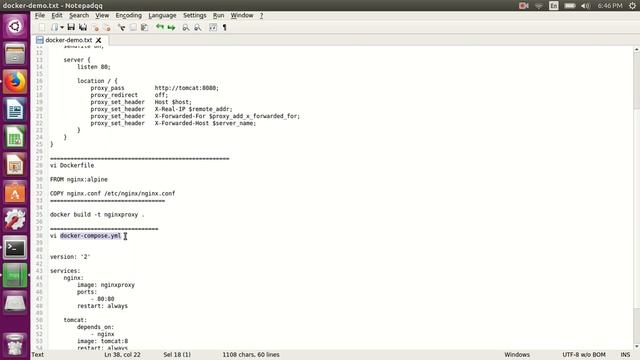Toggle show all characters pilcrow icon
Screen dimensions: 640x360
click(x=224, y=27)
